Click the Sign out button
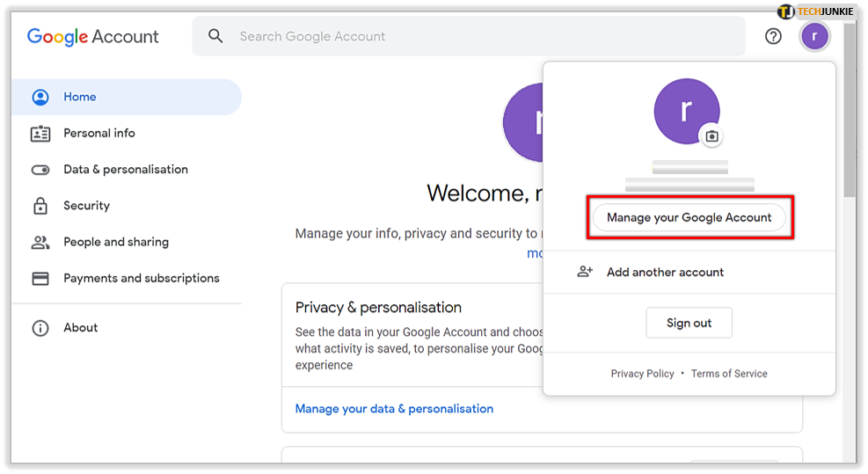Viewport: 868px width, 474px height. point(689,323)
